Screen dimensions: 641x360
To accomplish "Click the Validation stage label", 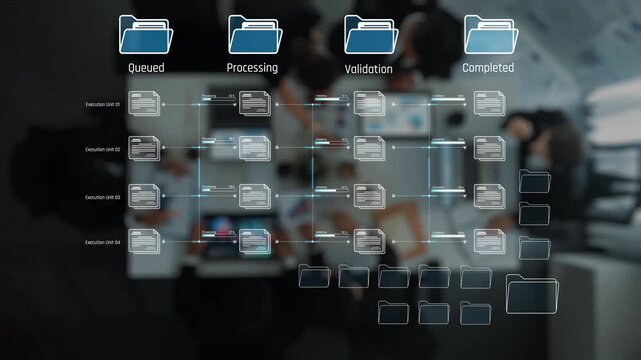I will 368,69.
